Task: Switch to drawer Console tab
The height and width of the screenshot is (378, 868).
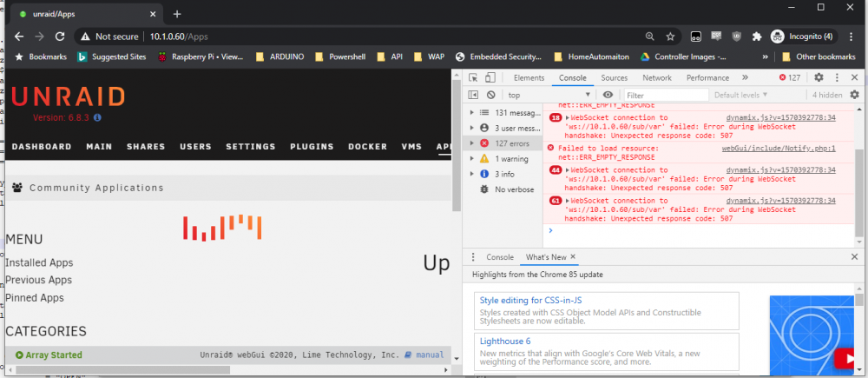Action: click(500, 257)
